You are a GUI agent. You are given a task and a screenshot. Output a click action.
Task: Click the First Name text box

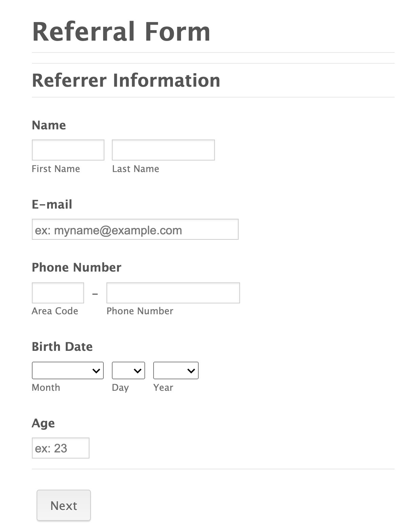(68, 150)
